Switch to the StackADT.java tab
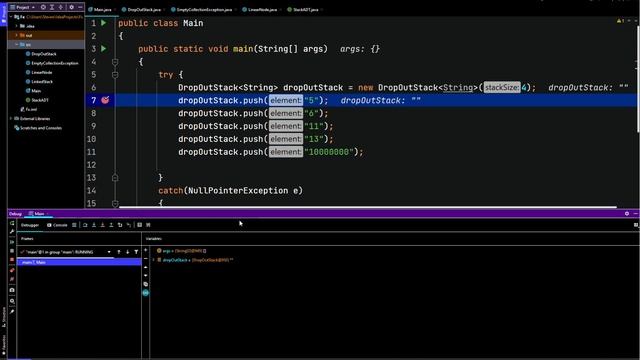The image size is (640, 360). point(304,9)
